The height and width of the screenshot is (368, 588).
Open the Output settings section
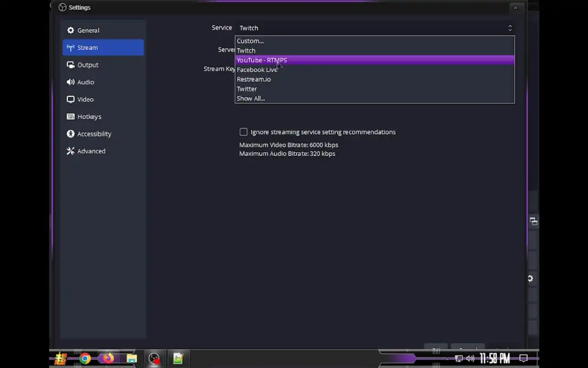tap(103, 65)
